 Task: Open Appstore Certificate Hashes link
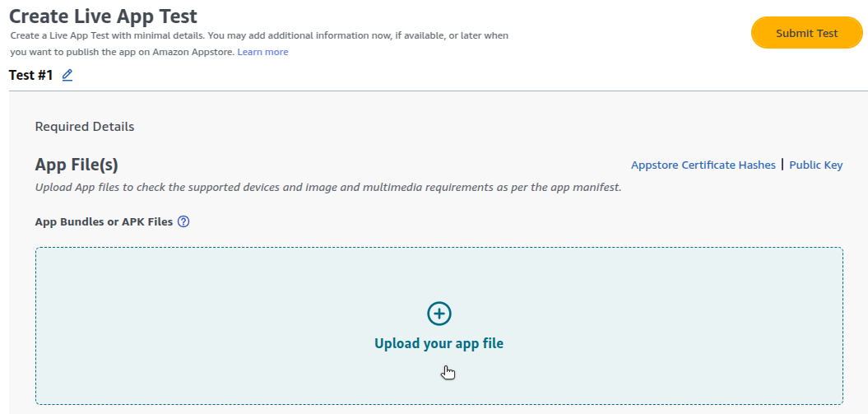[703, 165]
